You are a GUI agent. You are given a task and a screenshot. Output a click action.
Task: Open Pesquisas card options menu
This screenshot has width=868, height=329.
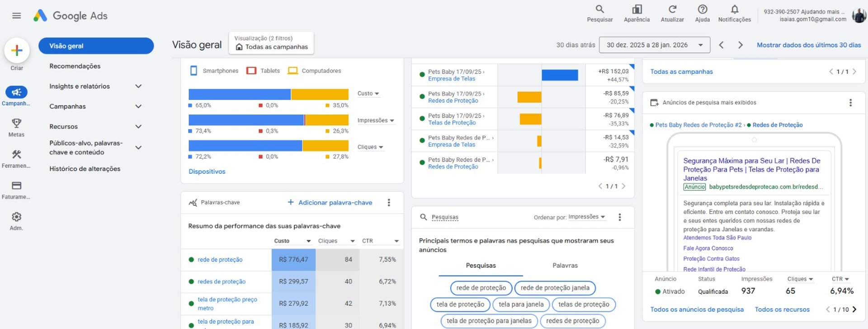pyautogui.click(x=620, y=217)
